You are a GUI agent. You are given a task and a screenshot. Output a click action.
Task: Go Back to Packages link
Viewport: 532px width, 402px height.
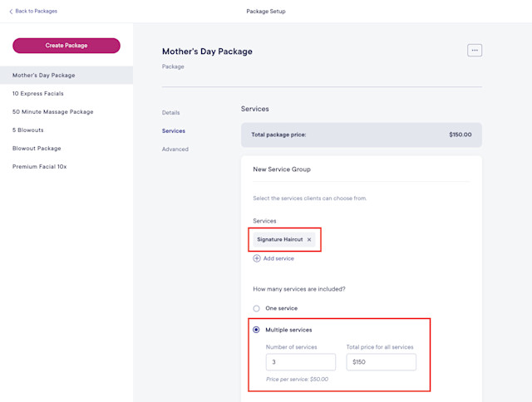[37, 11]
